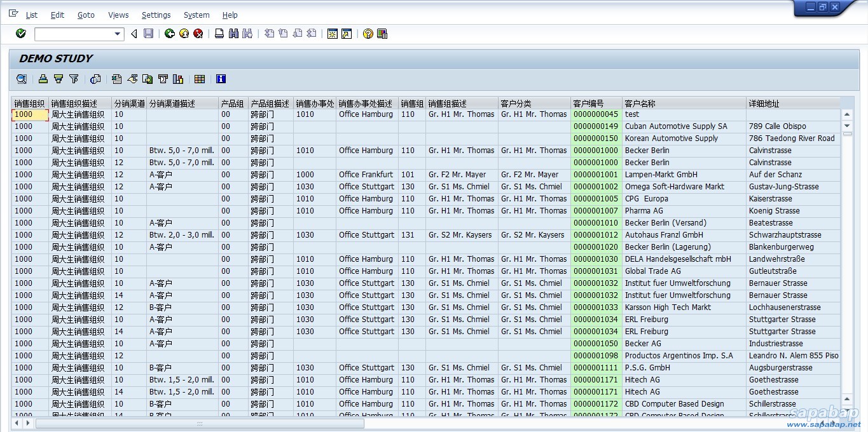Click the Choose Layout grid icon
Screen dimensions: 868x432
point(200,79)
